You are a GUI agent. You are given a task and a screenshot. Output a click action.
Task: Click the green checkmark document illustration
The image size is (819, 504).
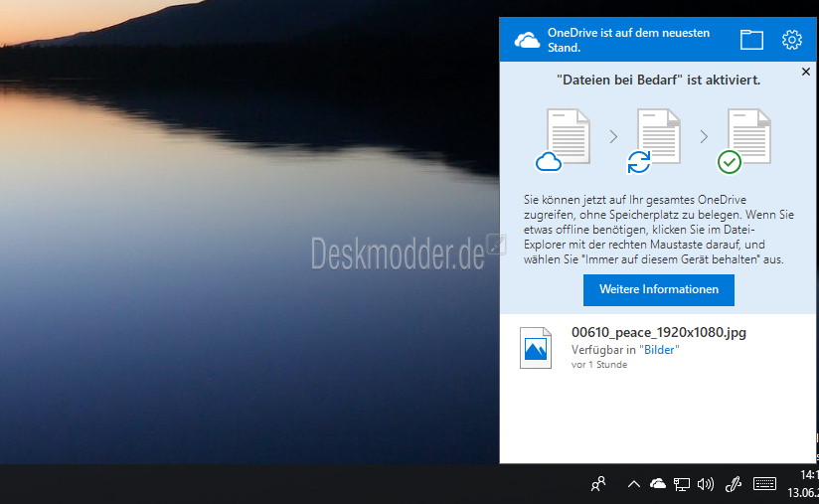click(x=744, y=140)
